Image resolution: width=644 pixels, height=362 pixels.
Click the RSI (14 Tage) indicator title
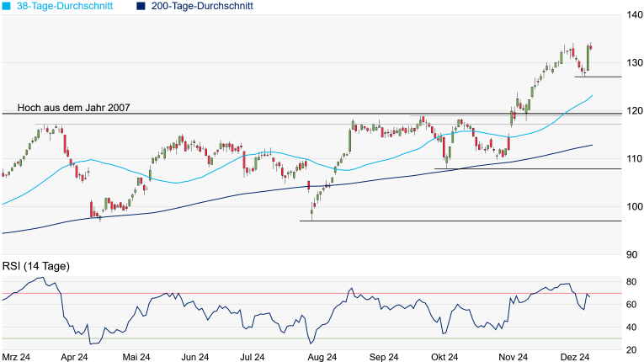(x=36, y=266)
